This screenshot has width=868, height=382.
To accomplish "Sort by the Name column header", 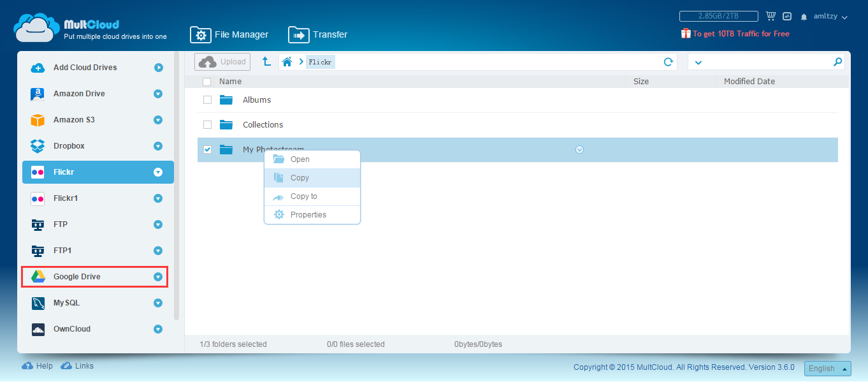I will pos(230,82).
